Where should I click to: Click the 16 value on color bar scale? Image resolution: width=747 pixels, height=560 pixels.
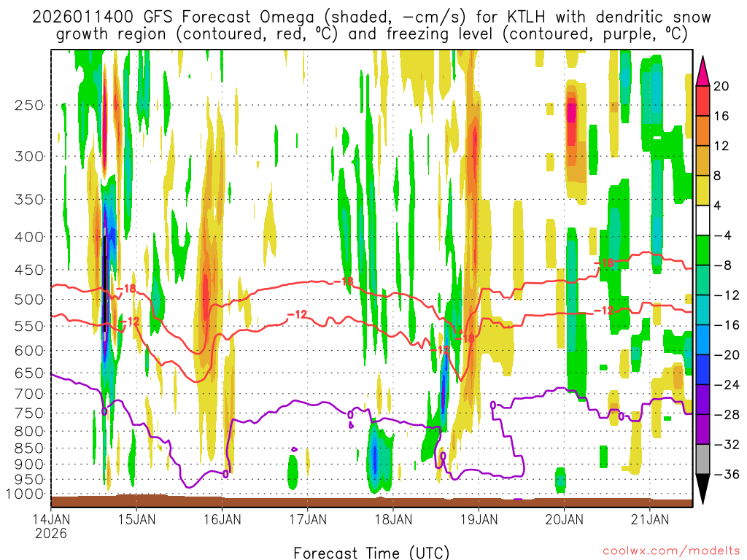coord(721,116)
